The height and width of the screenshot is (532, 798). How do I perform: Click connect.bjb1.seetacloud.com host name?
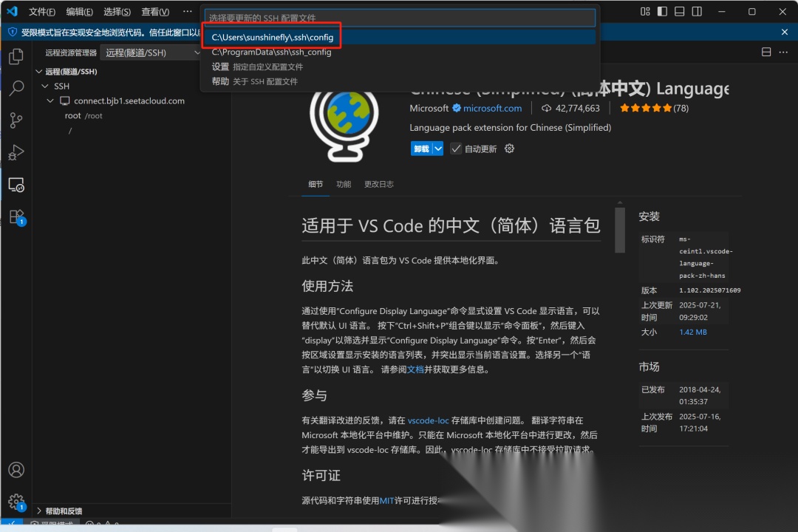[x=129, y=100]
